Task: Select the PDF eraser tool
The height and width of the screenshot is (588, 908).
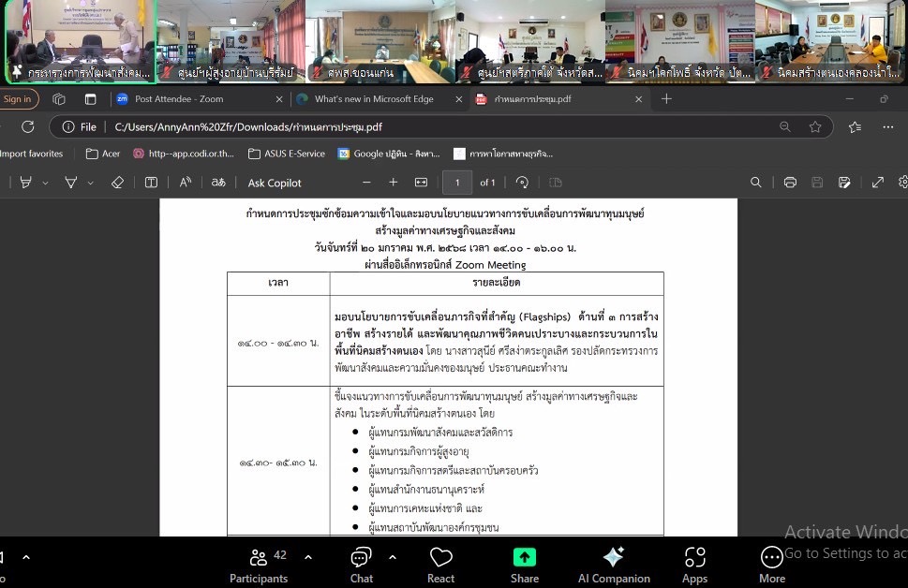Action: (x=117, y=183)
